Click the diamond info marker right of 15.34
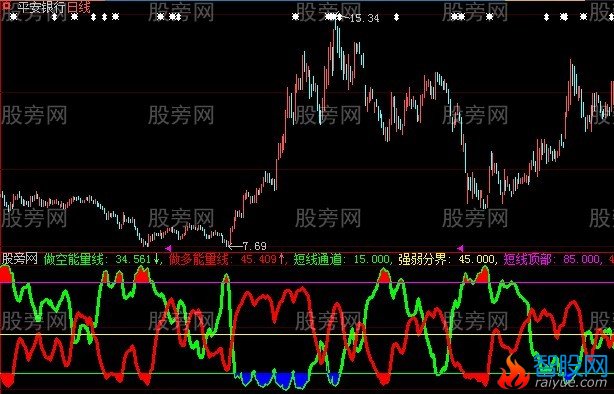This screenshot has height=394, width=614. coord(396,17)
